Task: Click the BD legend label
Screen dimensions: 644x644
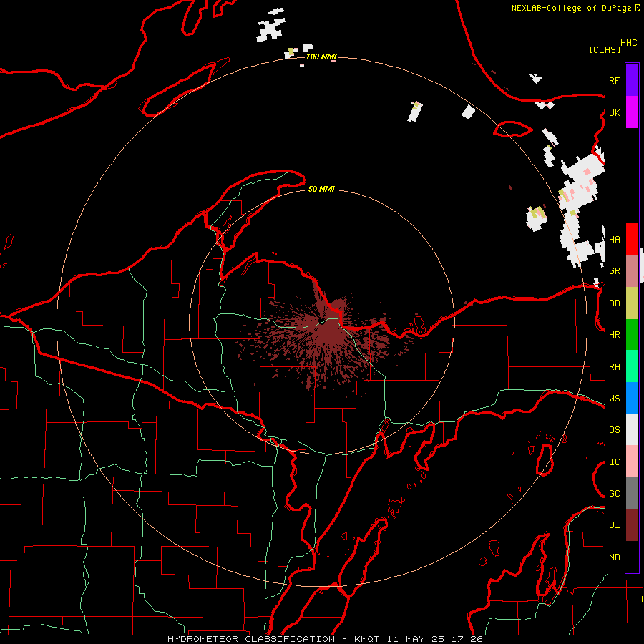Action: [x=614, y=303]
